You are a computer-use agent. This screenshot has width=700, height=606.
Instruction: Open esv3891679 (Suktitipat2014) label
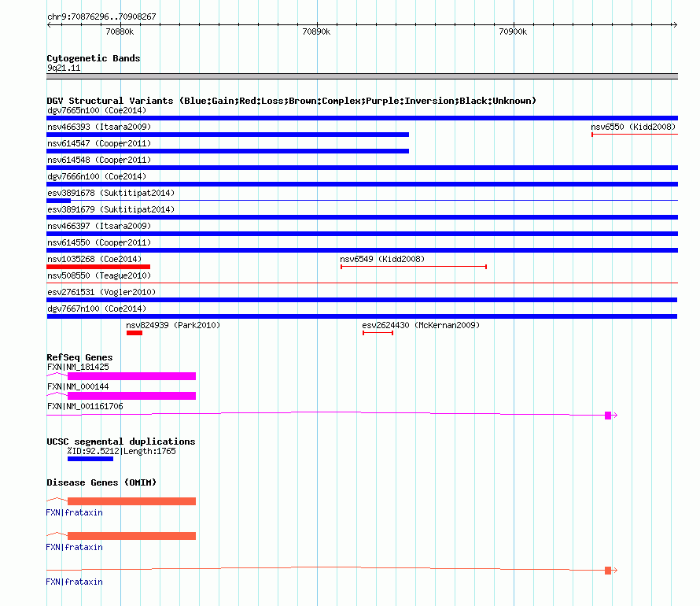tap(111, 209)
